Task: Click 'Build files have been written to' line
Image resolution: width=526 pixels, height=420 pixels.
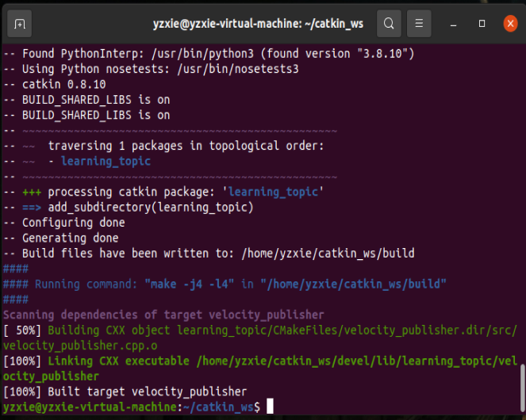Action: tap(209, 254)
